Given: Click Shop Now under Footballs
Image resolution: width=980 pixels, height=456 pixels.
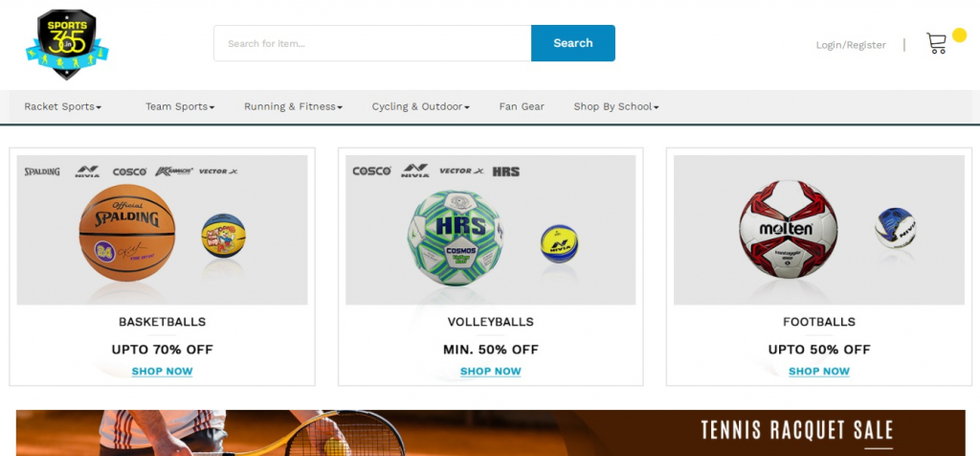Looking at the screenshot, I should (x=819, y=372).
